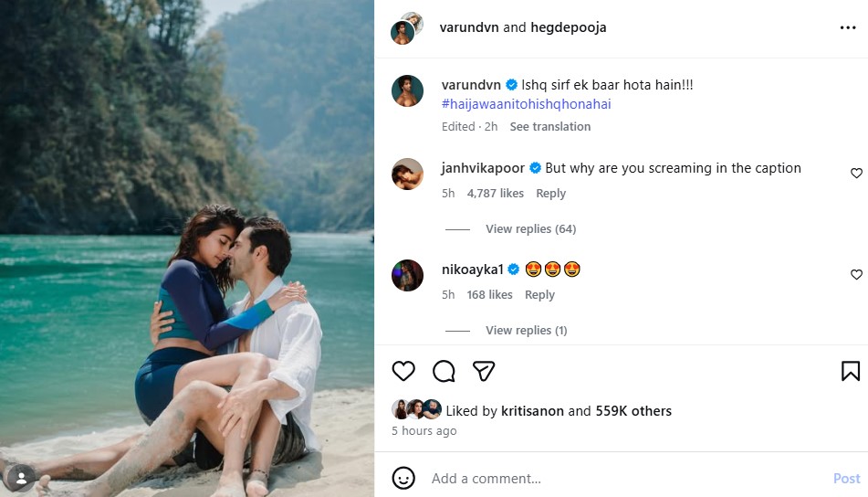This screenshot has height=497, width=868.
Task: Save post using the bookmark icon
Action: coord(850,371)
